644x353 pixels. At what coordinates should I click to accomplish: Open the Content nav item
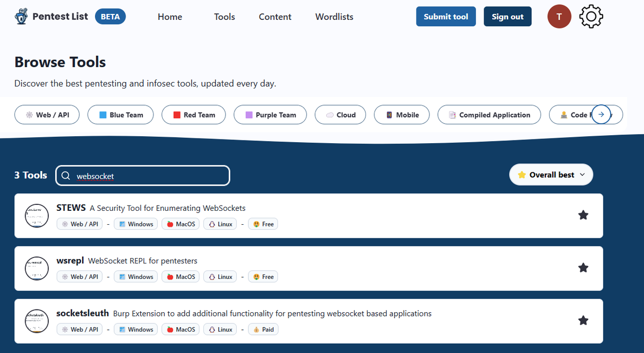(x=275, y=17)
